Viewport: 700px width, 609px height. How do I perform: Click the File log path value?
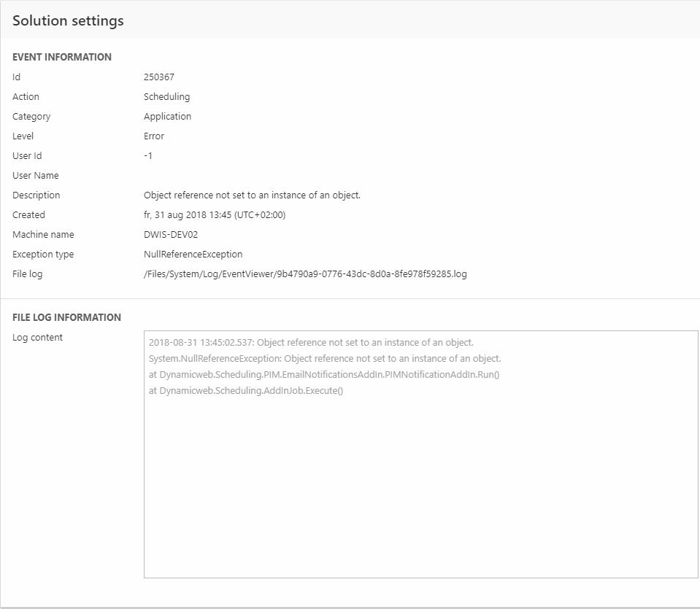305,274
